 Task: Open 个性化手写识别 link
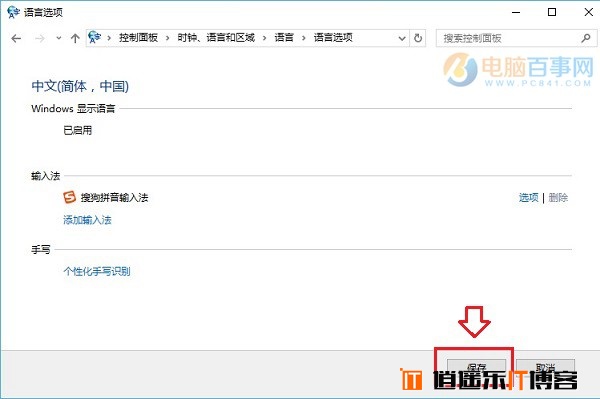pos(97,271)
